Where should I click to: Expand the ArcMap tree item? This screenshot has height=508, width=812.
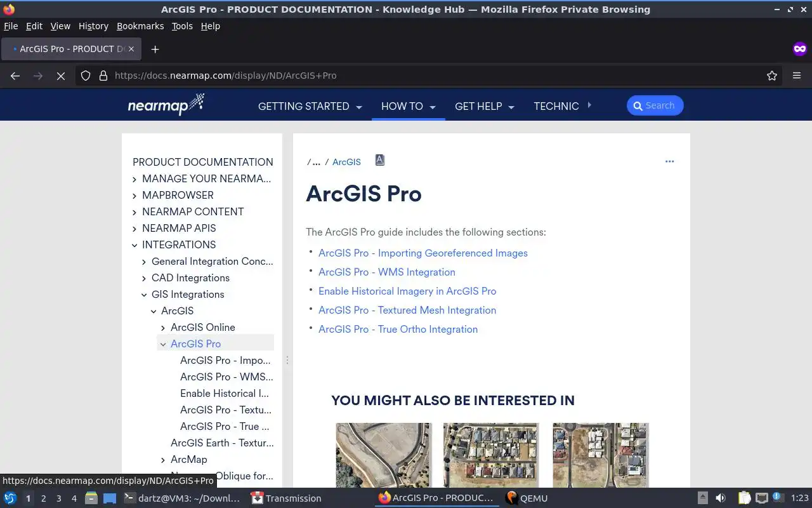(x=163, y=460)
